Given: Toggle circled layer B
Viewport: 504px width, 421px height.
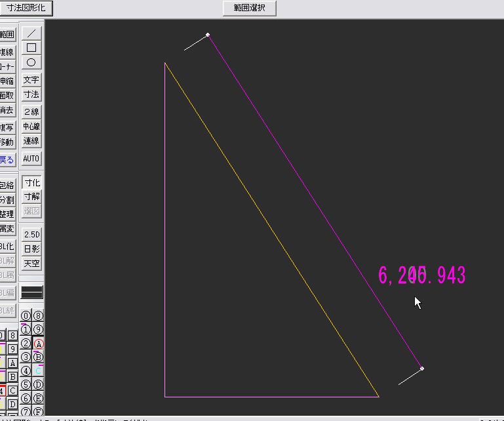Looking at the screenshot, I should coord(38,357).
